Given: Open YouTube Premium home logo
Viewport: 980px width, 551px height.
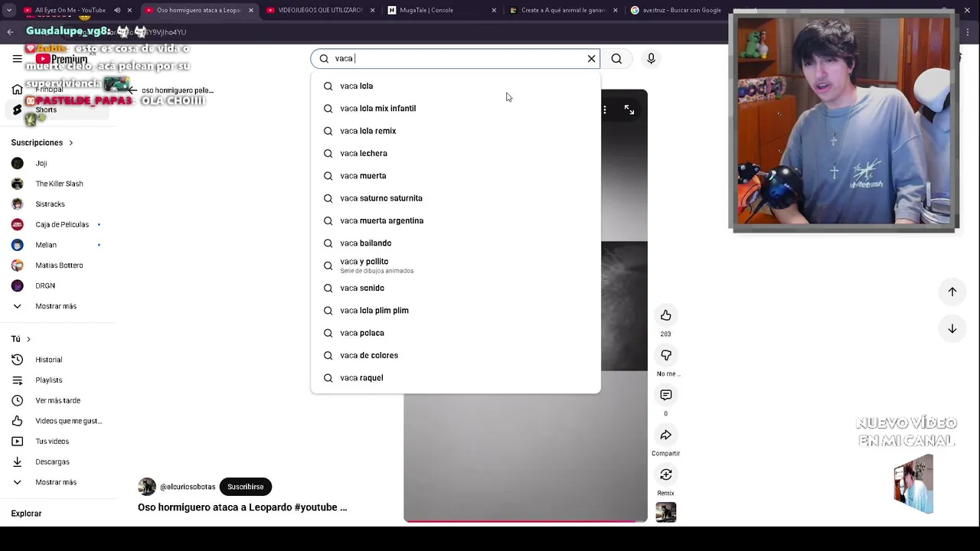Looking at the screenshot, I should 61,59.
